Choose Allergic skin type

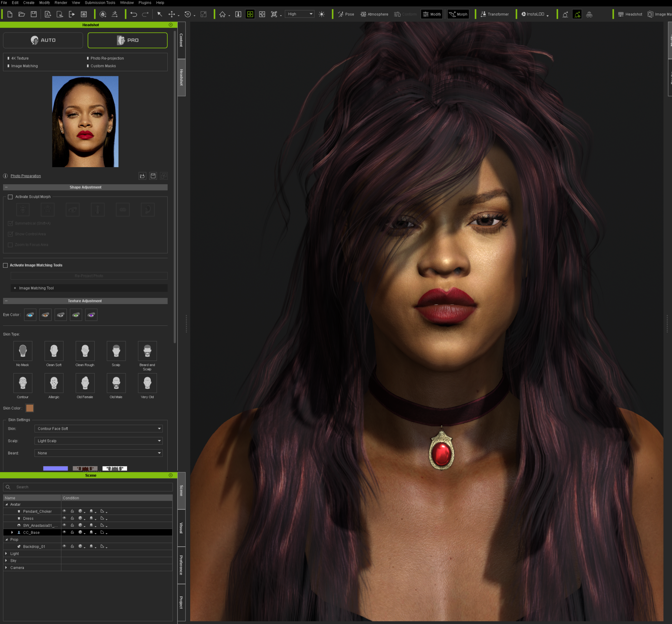point(54,383)
